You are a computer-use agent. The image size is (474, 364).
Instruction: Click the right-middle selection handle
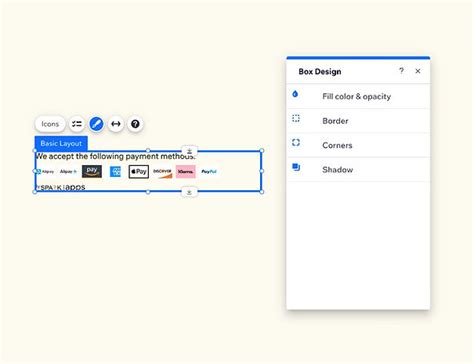pos(262,171)
